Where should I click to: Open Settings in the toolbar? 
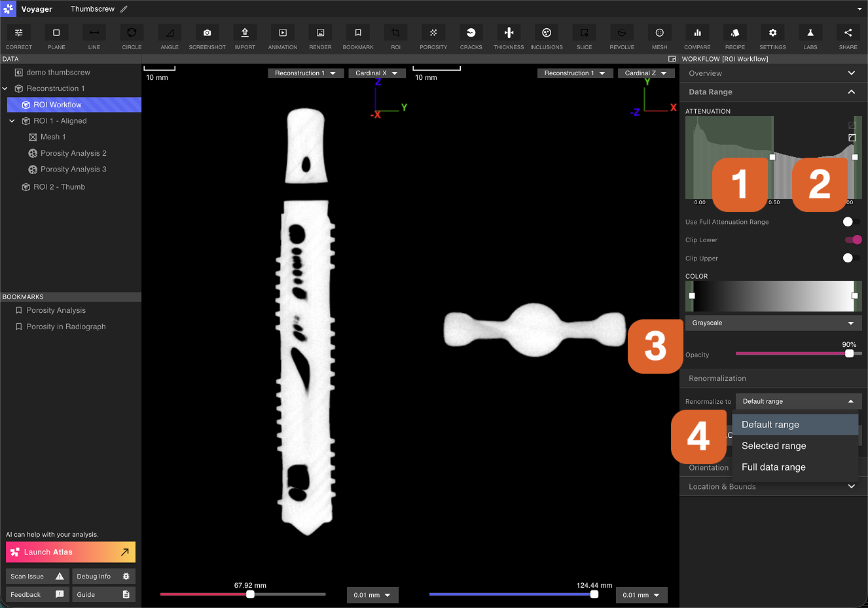click(x=773, y=37)
